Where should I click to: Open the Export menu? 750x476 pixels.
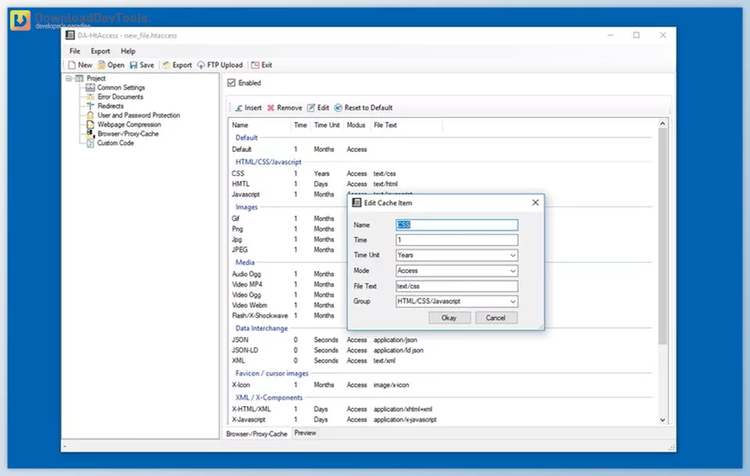[100, 51]
